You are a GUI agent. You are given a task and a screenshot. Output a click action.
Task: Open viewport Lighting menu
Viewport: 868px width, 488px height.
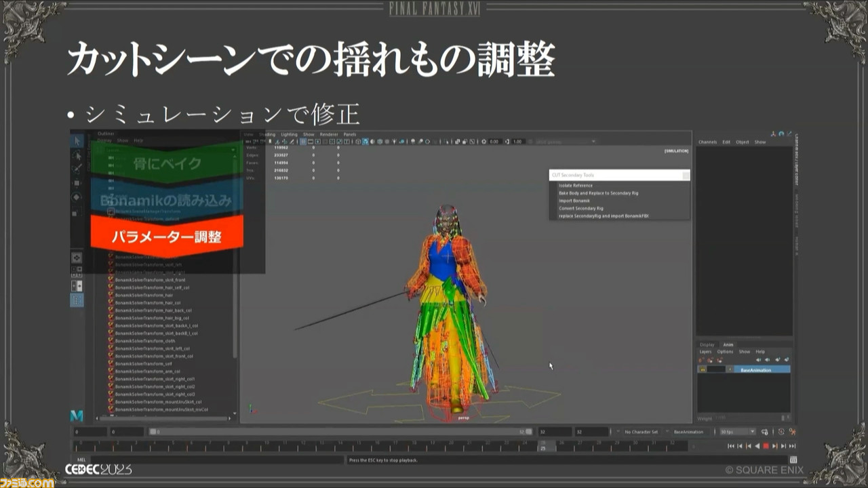[289, 134]
